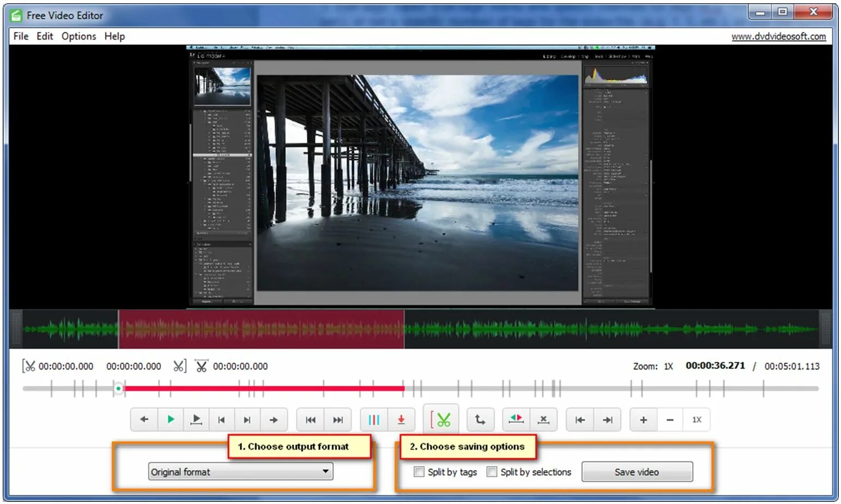Jump to previous tag with rewind button
This screenshot has height=504, width=841.
(x=311, y=420)
